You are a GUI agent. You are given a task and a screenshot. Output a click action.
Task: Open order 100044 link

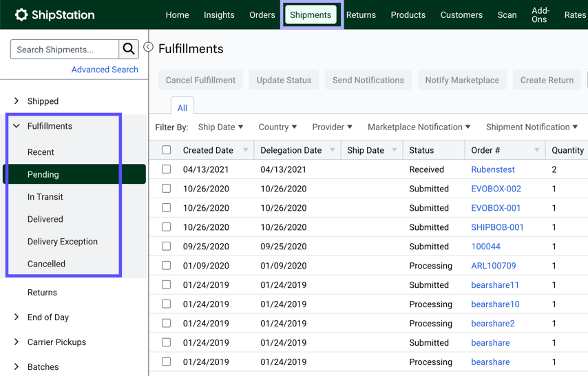(x=485, y=247)
